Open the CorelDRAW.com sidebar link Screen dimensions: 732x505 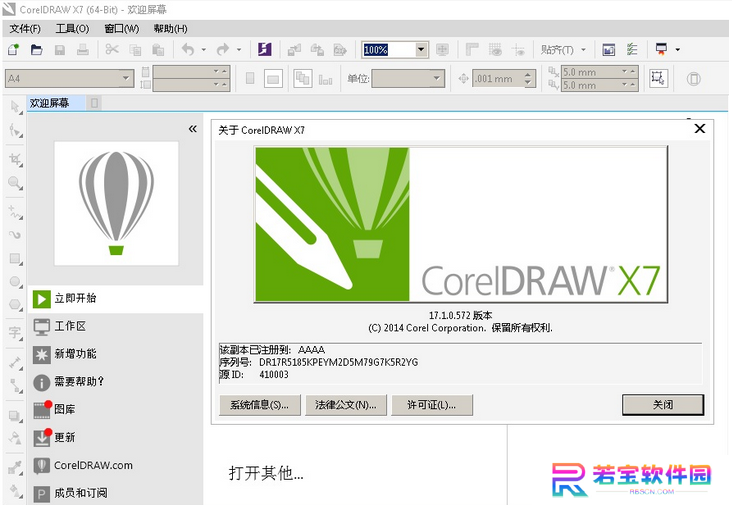pos(116,465)
